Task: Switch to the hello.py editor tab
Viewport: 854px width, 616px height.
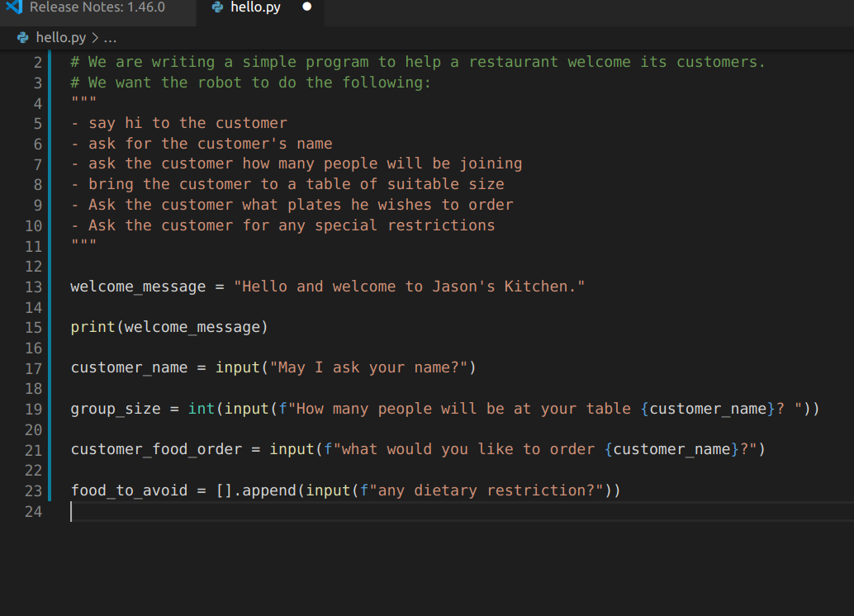Action: (256, 7)
